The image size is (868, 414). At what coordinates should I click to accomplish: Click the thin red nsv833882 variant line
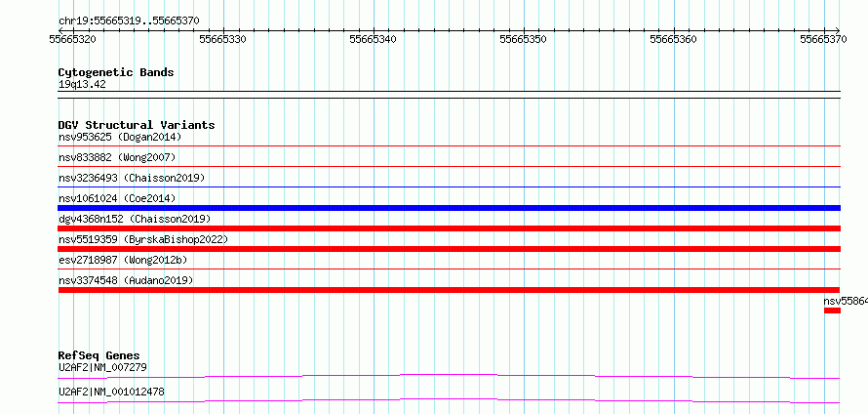[449, 166]
